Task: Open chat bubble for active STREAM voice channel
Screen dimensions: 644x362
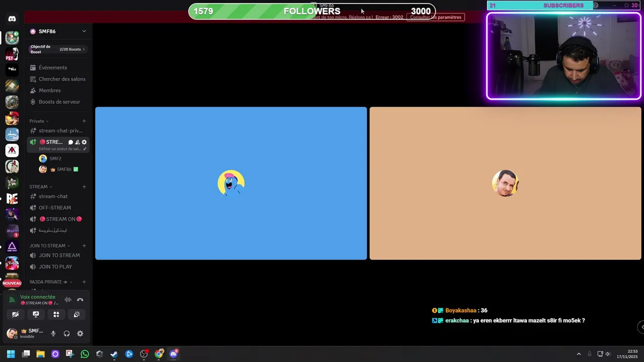Action: click(x=70, y=142)
